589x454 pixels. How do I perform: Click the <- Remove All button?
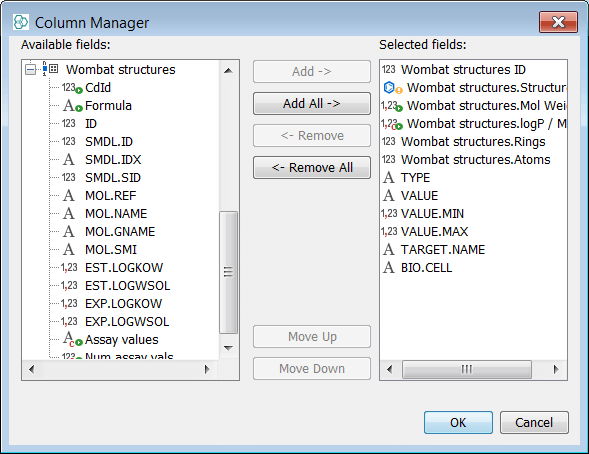[x=312, y=167]
